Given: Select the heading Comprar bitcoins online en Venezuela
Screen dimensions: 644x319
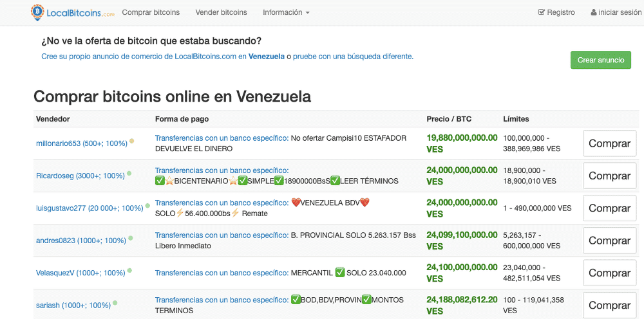Looking at the screenshot, I should coord(172,96).
